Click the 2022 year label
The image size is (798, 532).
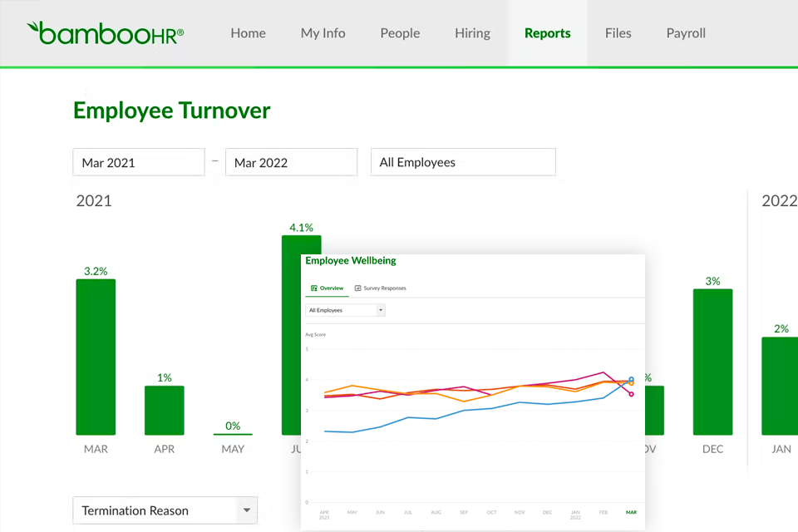tap(779, 201)
